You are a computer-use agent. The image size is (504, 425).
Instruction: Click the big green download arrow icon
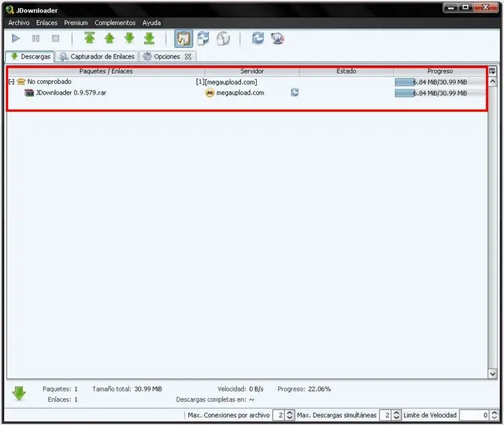tap(19, 393)
